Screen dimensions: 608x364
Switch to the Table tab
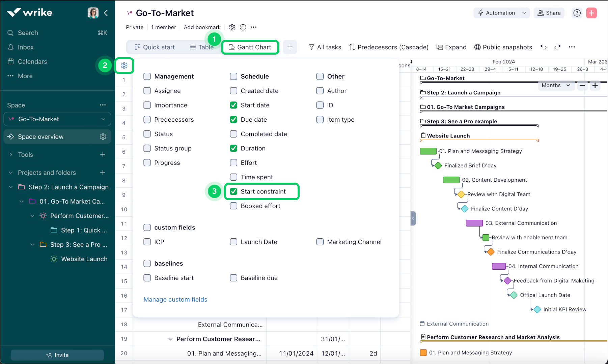pos(202,47)
